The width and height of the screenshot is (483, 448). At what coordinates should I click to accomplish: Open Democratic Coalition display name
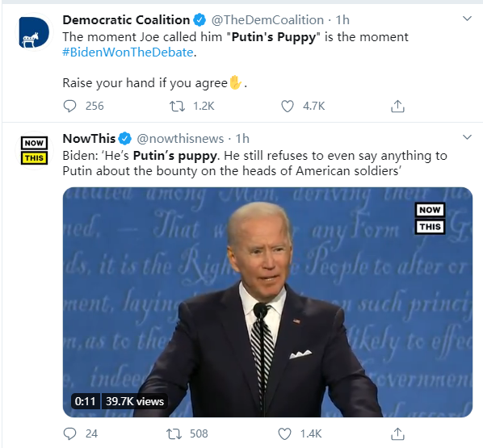click(x=126, y=20)
